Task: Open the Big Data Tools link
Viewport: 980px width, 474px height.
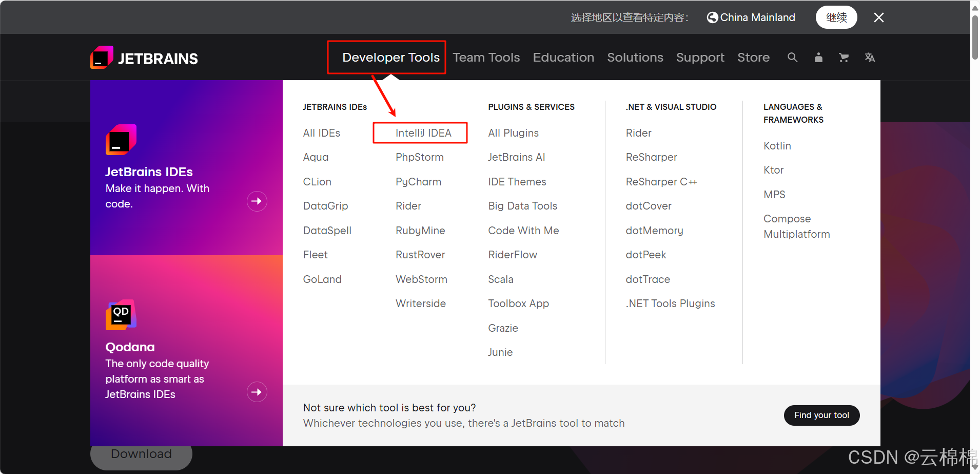Action: click(x=522, y=206)
